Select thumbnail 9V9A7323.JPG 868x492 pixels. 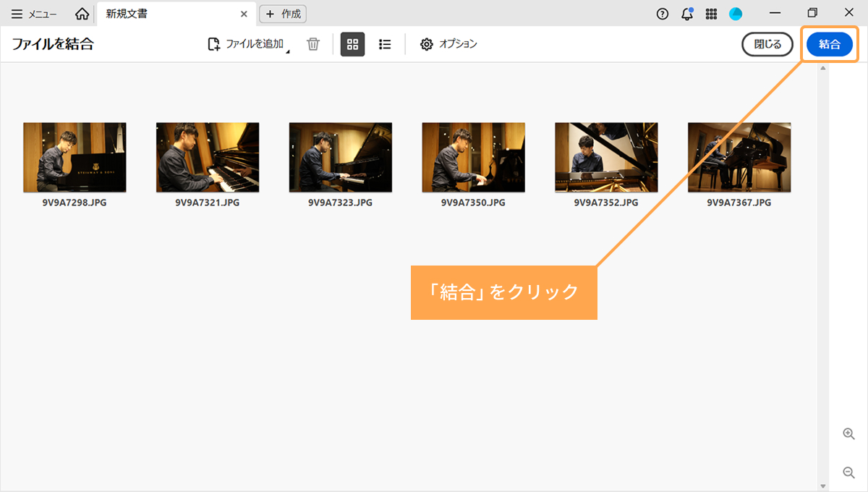[x=341, y=157]
